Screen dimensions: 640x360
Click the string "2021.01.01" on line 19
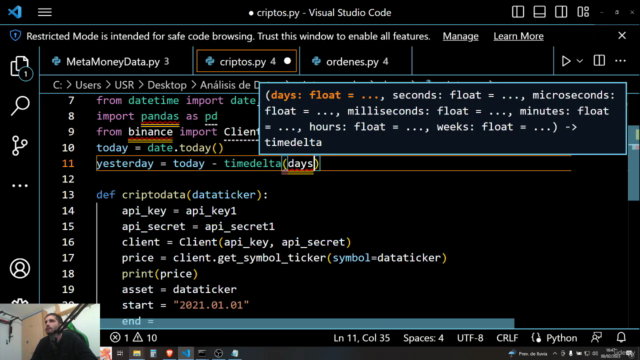[211, 305]
